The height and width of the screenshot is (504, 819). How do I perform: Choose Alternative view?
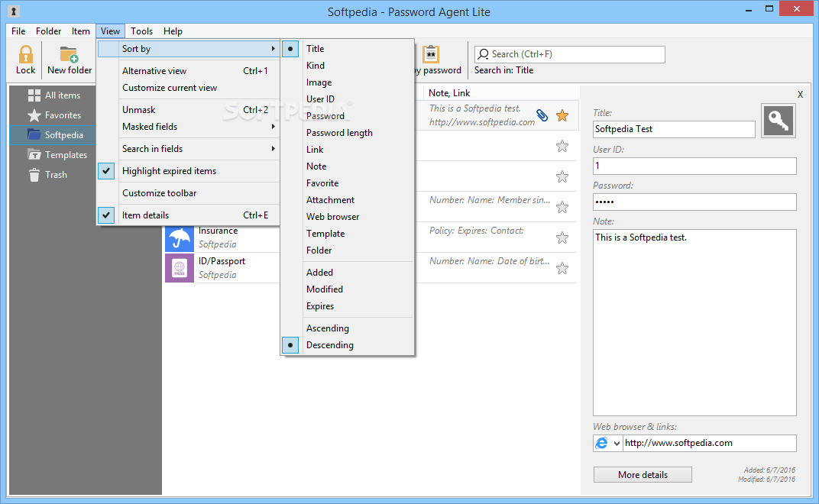pyautogui.click(x=189, y=70)
